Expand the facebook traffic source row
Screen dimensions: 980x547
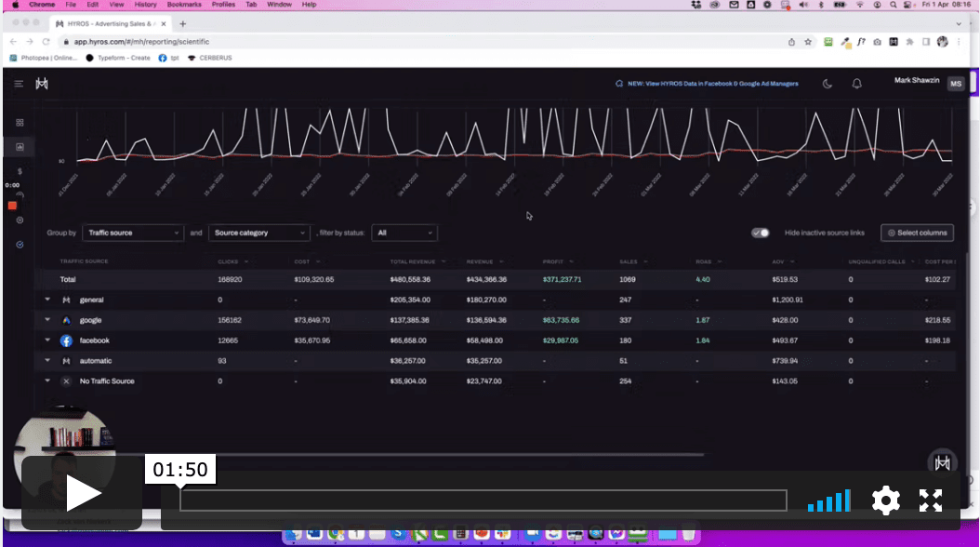[x=47, y=340]
